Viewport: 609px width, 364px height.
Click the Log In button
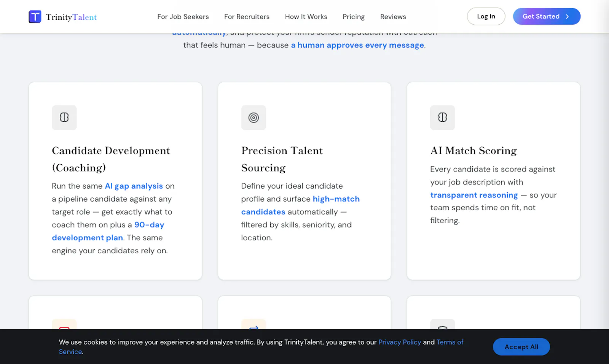click(486, 16)
